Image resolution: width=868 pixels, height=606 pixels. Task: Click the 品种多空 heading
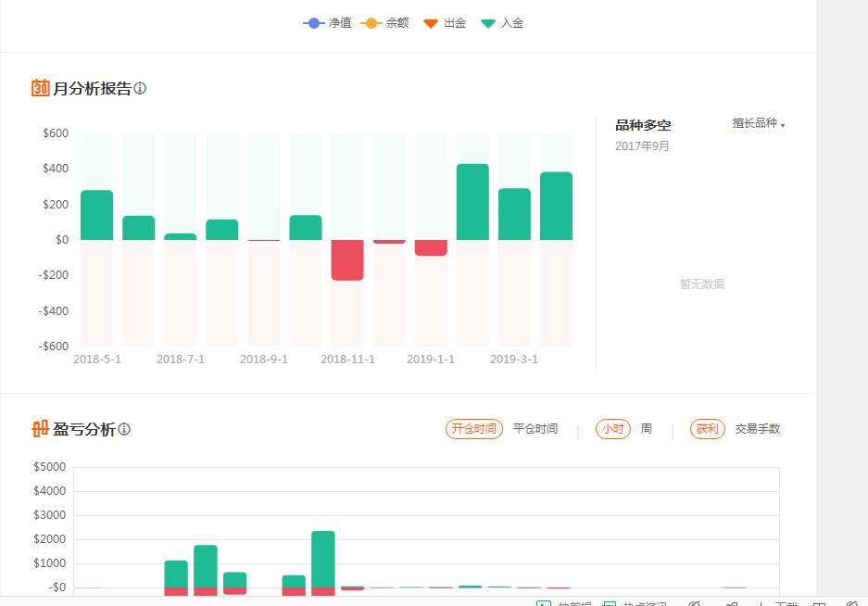(643, 125)
